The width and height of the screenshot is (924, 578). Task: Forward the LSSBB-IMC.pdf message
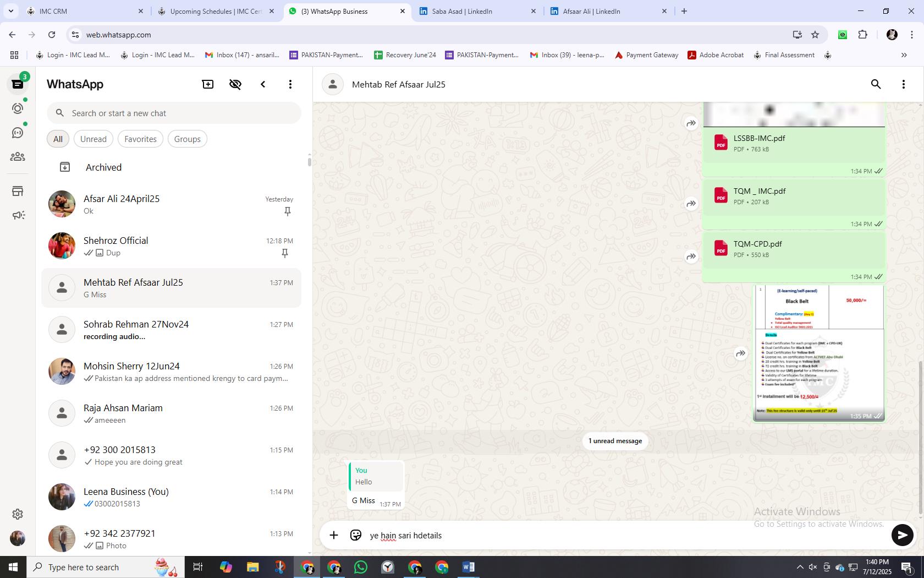pos(691,123)
